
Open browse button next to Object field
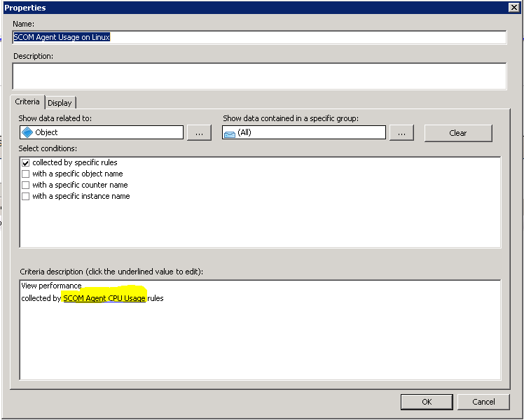(199, 133)
